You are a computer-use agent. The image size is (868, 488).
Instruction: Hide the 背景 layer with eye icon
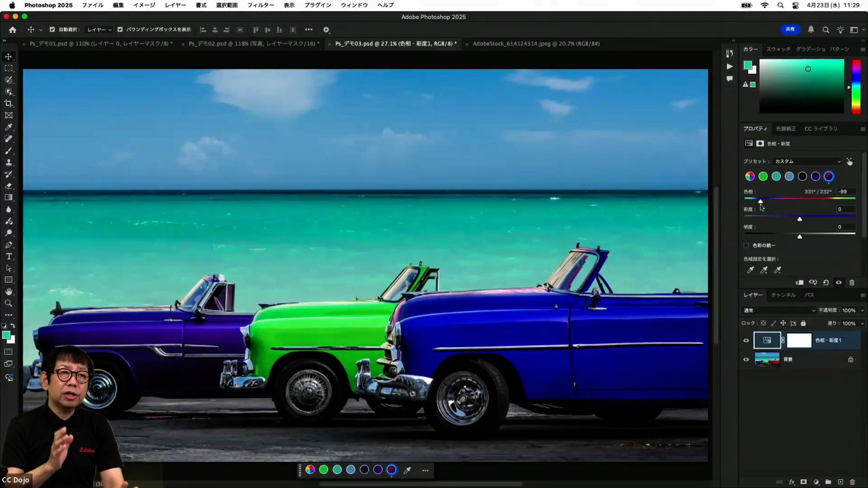pos(746,359)
